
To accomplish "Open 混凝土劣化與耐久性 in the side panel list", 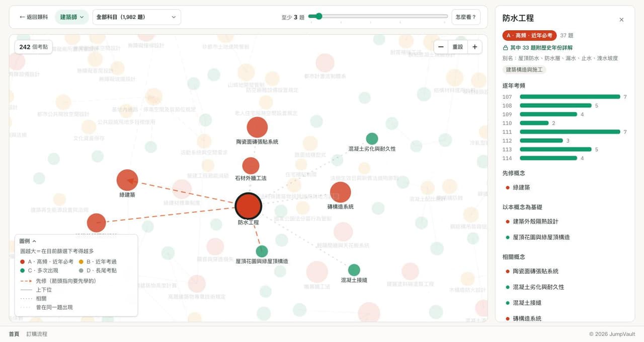I will point(538,287).
